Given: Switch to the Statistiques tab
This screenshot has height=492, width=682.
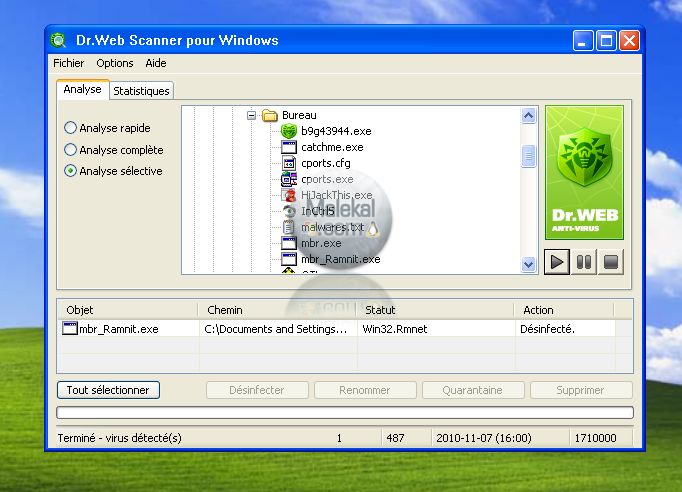Looking at the screenshot, I should pyautogui.click(x=141, y=91).
